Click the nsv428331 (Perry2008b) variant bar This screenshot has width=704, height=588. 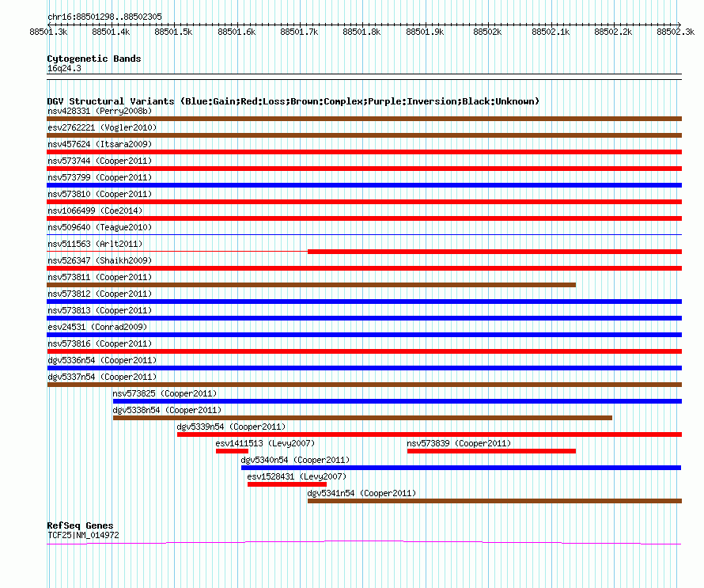click(x=364, y=119)
